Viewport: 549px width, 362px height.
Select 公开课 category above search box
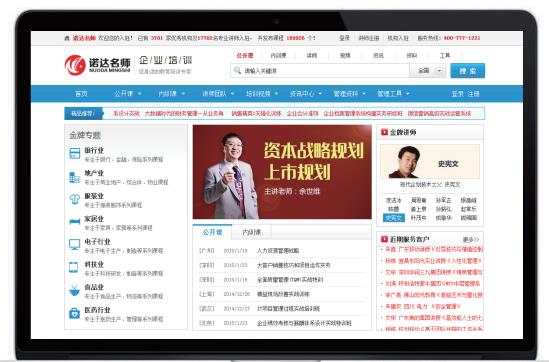245,55
